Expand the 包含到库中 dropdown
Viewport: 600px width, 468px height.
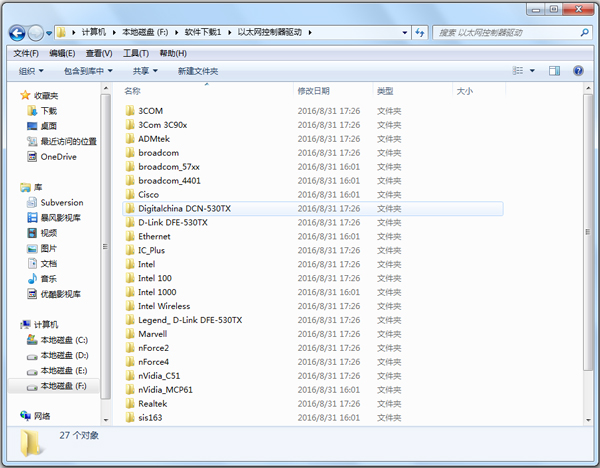point(88,71)
